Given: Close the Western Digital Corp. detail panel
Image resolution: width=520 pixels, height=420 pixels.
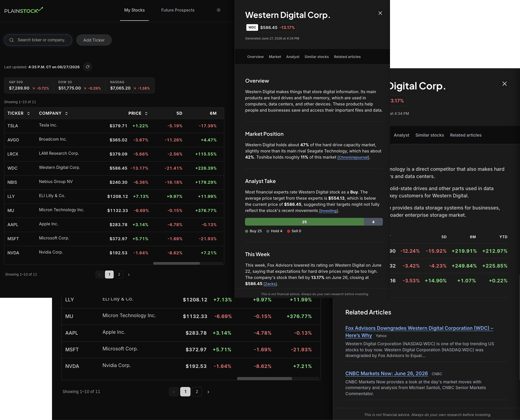Looking at the screenshot, I should [x=380, y=13].
